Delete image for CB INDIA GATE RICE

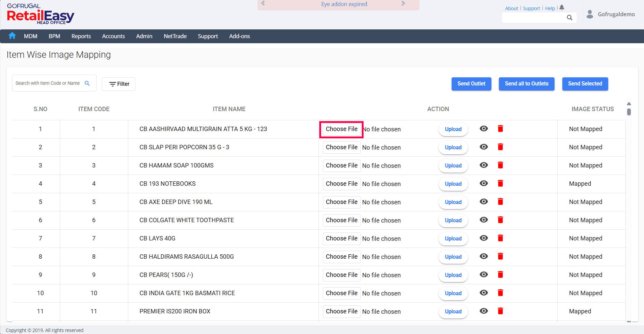(501, 293)
